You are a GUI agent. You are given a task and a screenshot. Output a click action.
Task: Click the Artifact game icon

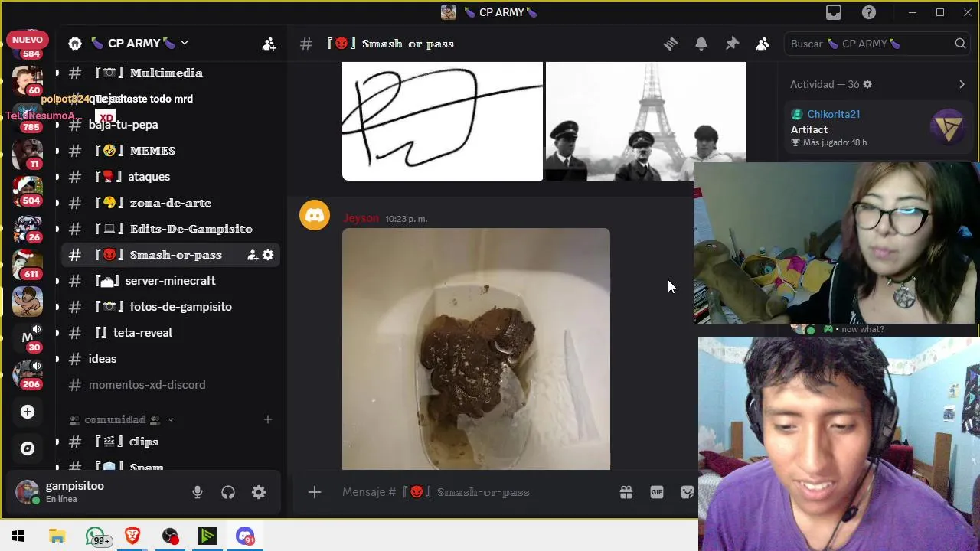(x=948, y=127)
